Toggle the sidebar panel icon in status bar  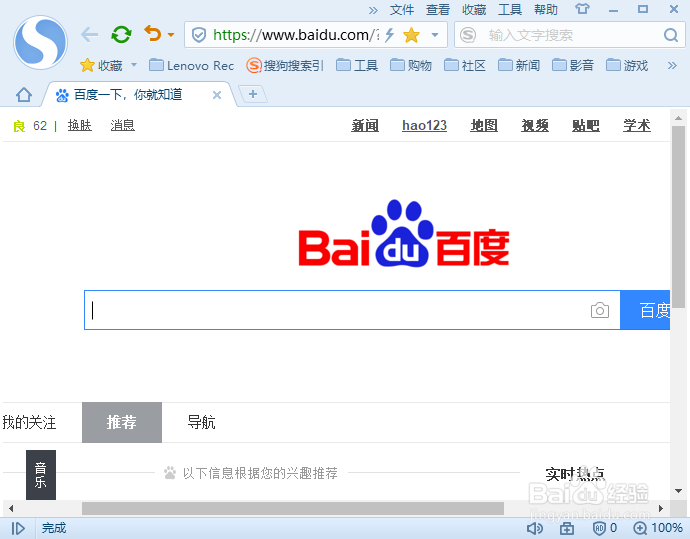click(18, 528)
